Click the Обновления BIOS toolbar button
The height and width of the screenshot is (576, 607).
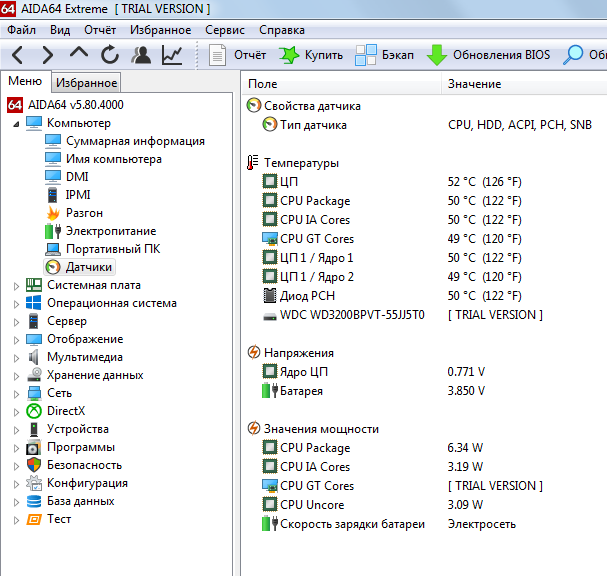(x=488, y=55)
